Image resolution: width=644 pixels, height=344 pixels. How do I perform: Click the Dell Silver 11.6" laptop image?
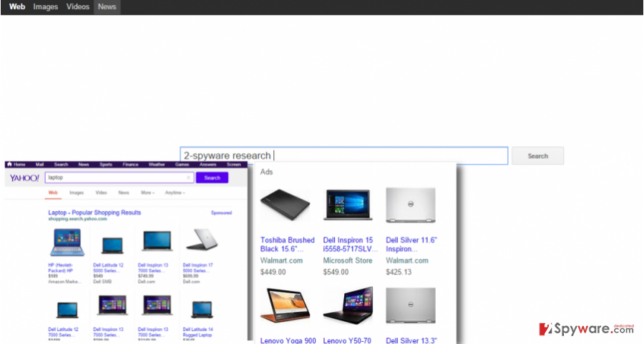tap(411, 205)
